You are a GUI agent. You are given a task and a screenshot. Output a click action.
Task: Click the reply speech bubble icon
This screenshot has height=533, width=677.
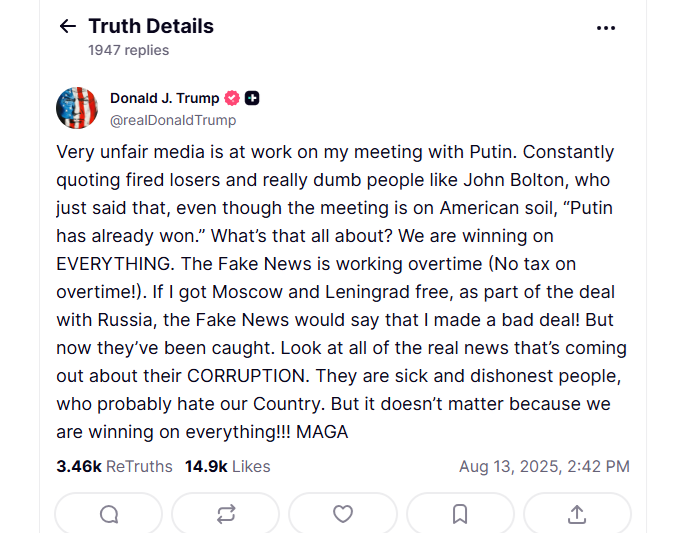109,514
